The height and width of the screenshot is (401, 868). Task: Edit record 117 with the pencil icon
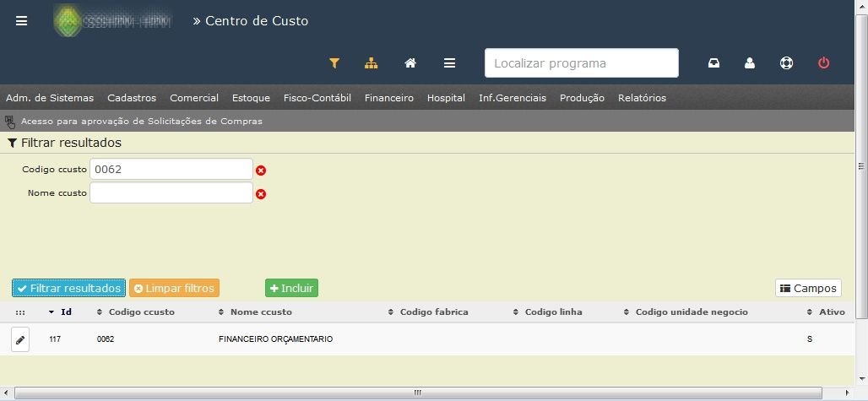tap(20, 339)
